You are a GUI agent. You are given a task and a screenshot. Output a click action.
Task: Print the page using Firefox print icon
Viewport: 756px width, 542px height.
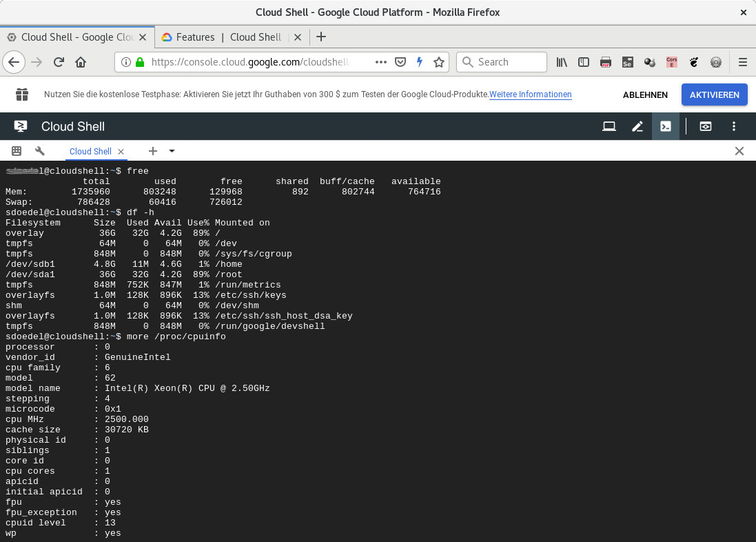606,61
